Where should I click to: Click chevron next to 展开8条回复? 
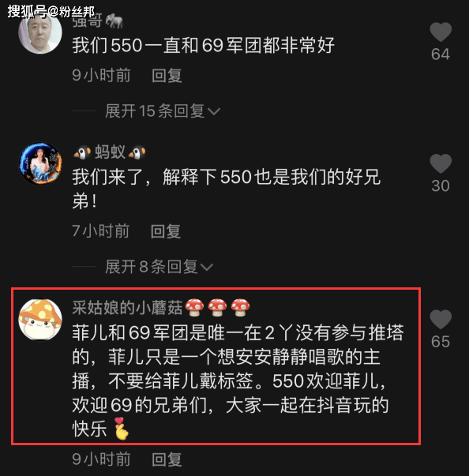(207, 267)
